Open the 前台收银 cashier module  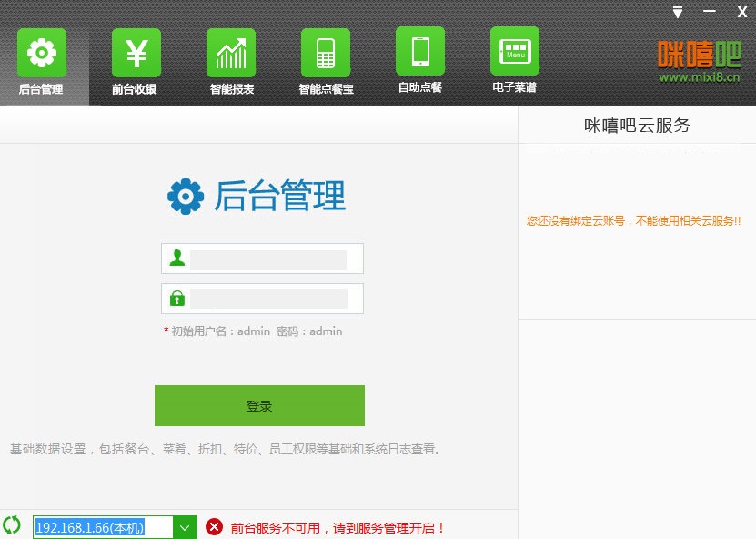[136, 53]
